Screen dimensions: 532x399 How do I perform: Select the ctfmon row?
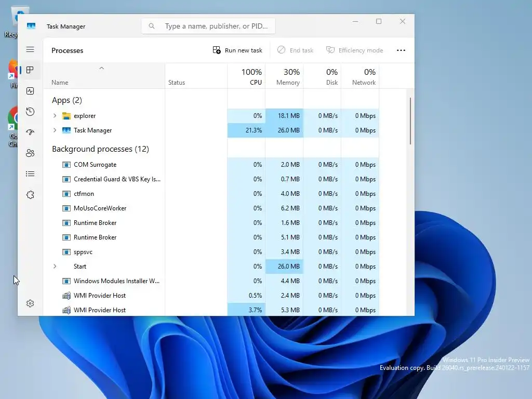[211, 194]
